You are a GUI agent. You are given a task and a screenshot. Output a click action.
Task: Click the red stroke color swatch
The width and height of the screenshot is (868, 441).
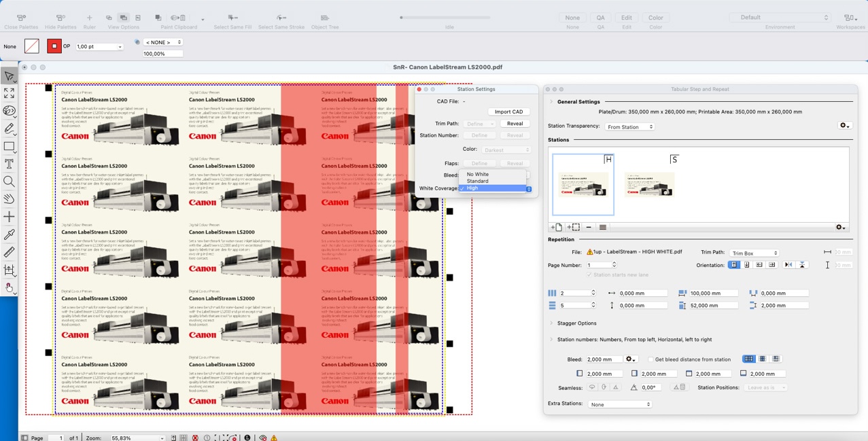[x=54, y=46]
